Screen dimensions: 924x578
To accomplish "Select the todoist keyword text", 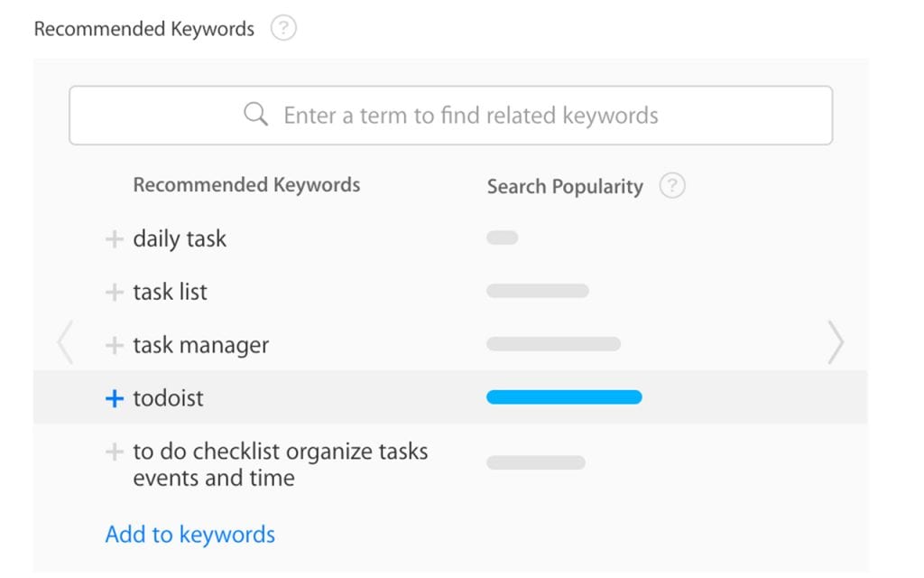I will (x=169, y=398).
